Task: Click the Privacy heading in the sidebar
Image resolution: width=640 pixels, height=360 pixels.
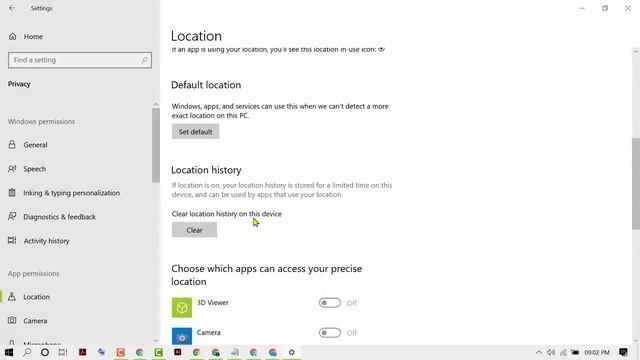Action: click(x=19, y=84)
